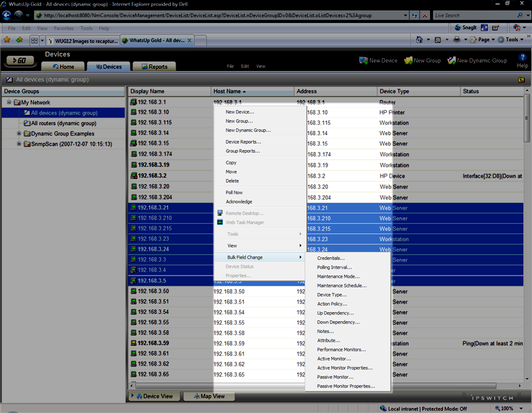
Task: Click the Live Search input field
Action: click(477, 15)
